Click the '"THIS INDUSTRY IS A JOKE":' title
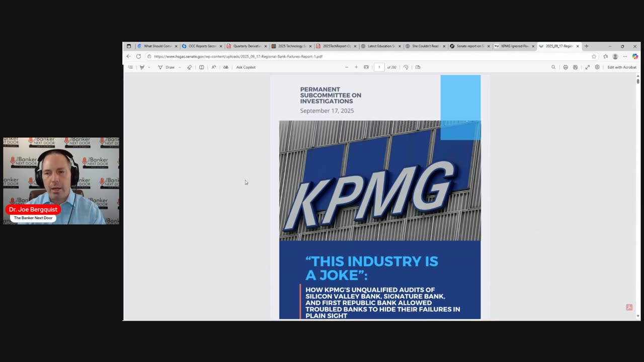The height and width of the screenshot is (362, 644). click(372, 268)
